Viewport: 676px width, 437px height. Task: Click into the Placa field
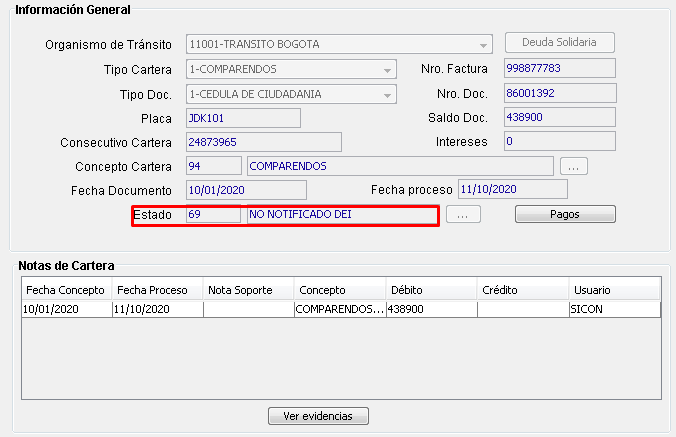point(243,118)
